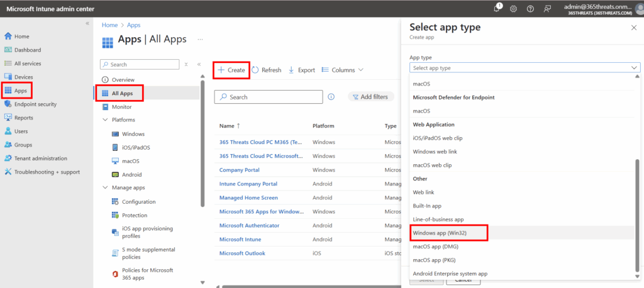Open macOS platform apps

point(131,161)
